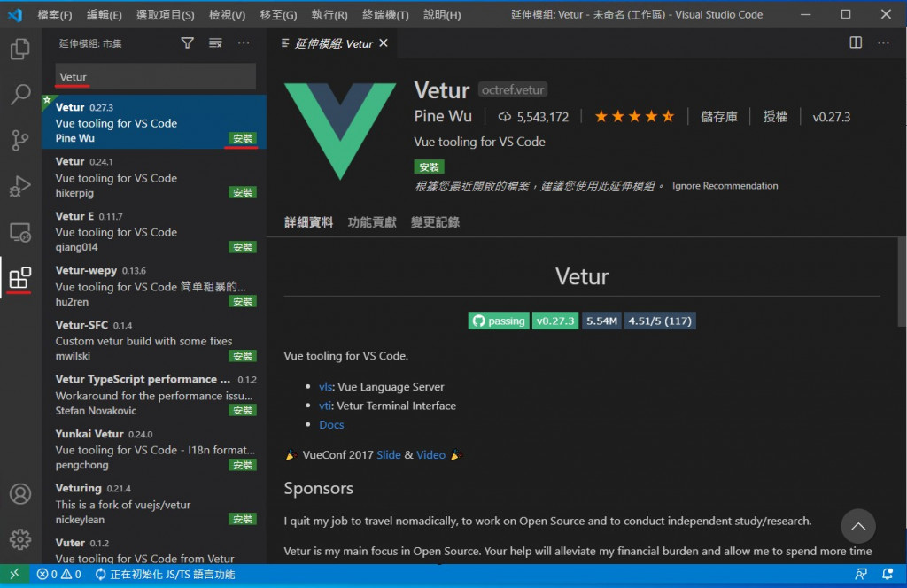Open the Source Control view
Viewport: 907px width, 588px height.
pyautogui.click(x=20, y=140)
